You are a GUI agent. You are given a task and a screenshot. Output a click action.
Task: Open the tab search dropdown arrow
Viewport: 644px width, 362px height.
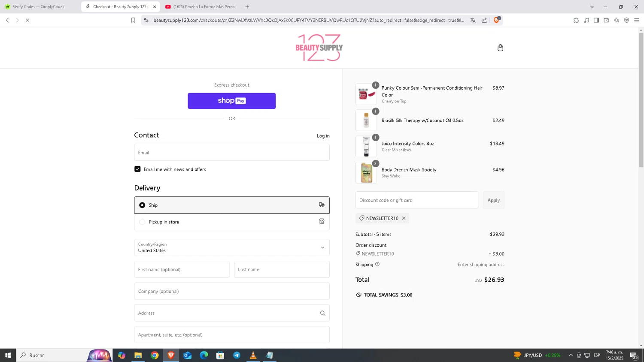[592, 7]
